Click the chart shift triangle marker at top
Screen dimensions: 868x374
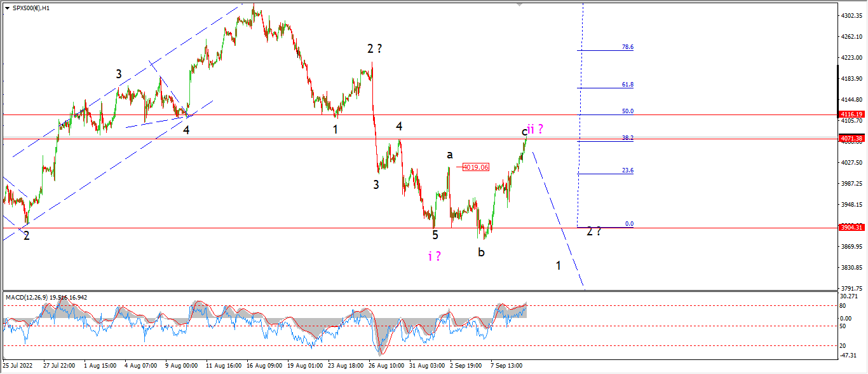tap(520, 4)
